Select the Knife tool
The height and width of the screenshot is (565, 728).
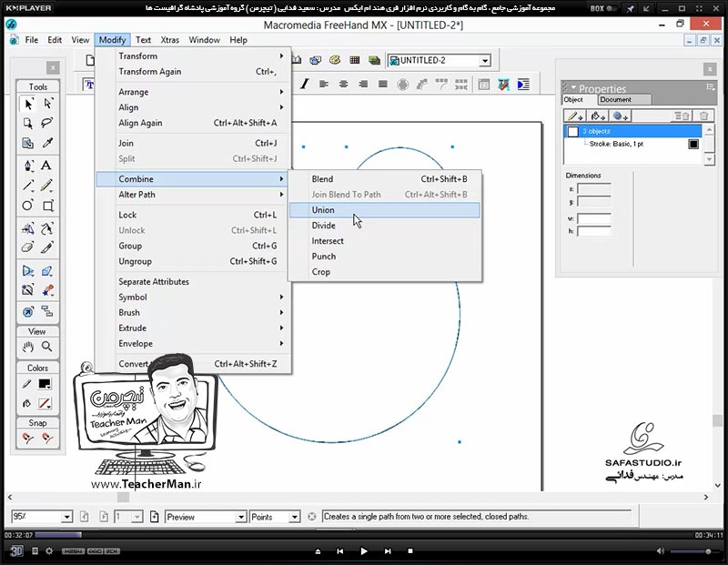click(47, 247)
